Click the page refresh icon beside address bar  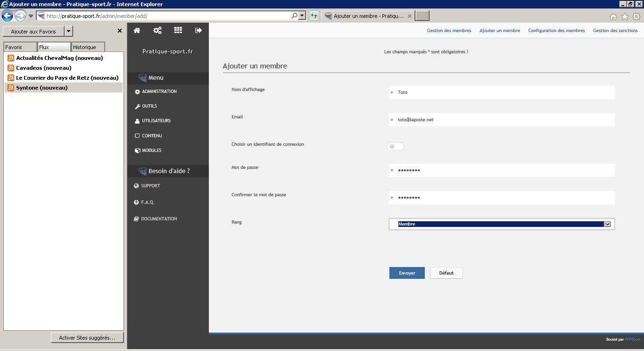314,16
